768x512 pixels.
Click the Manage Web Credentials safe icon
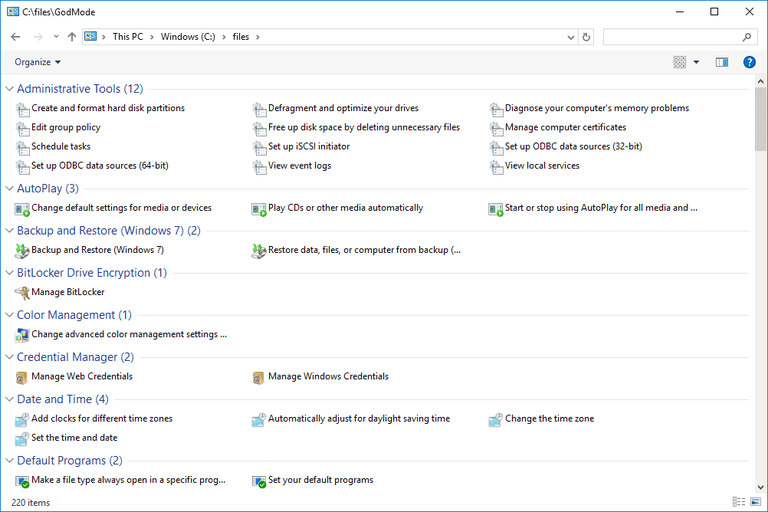(22, 377)
